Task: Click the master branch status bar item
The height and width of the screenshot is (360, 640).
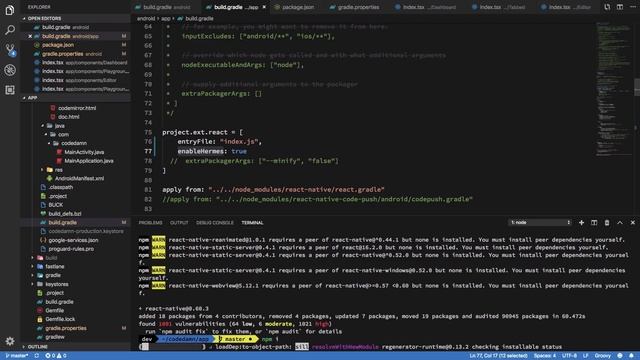Action: 17,356
